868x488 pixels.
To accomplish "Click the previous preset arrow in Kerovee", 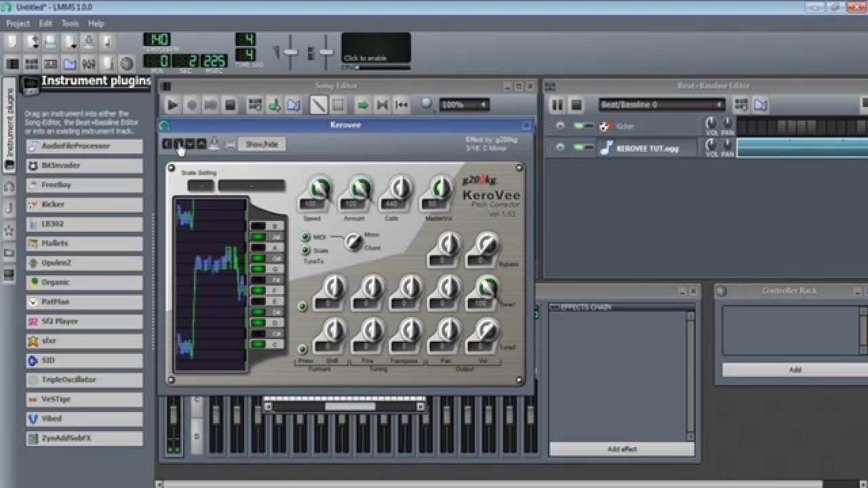I will click(x=167, y=144).
